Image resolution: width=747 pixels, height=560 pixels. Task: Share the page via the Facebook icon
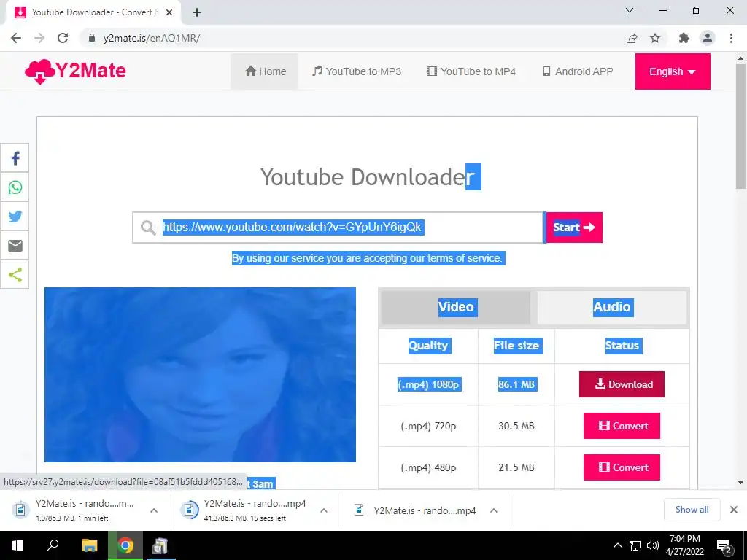(15, 158)
